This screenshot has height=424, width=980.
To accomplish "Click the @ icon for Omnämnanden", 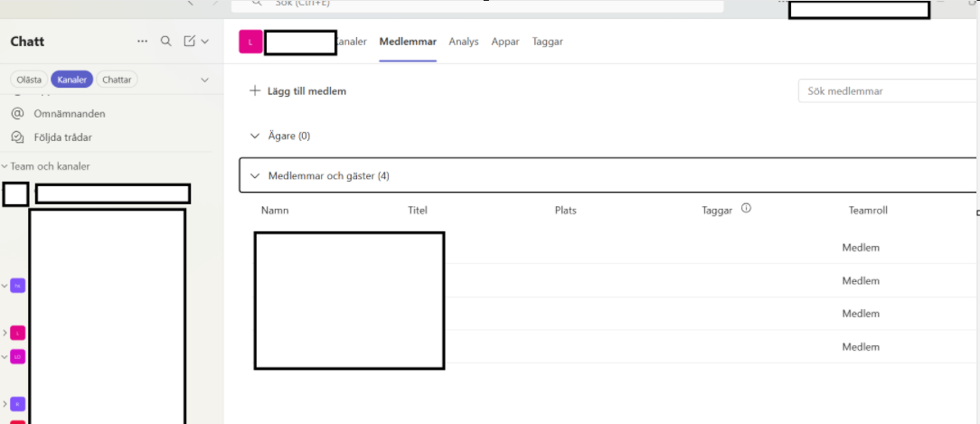I will coord(17,114).
